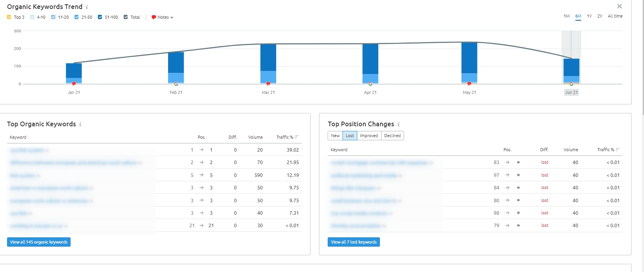Click the info icon beside Organic Keywords Trend
This screenshot has height=272, width=644.
(87, 7)
